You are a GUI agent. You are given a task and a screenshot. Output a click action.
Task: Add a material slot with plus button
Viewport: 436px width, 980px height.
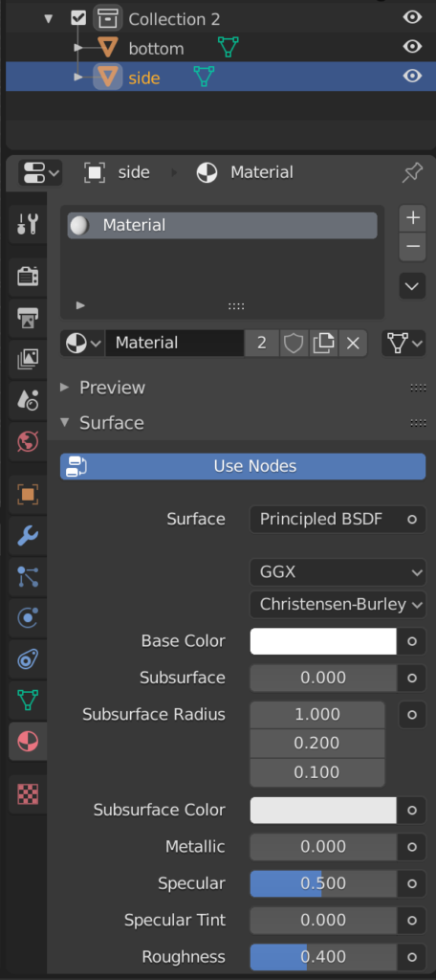tap(412, 218)
